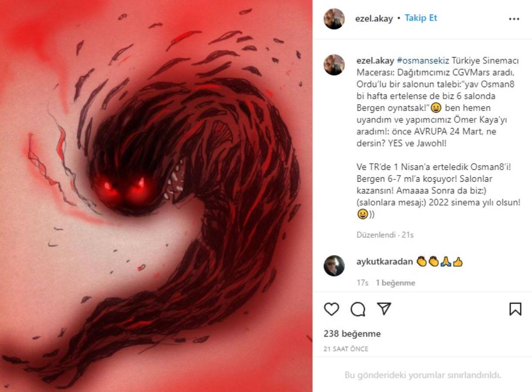Click Takip Et follow button
Image resolution: width=532 pixels, height=392 pixels.
[421, 18]
